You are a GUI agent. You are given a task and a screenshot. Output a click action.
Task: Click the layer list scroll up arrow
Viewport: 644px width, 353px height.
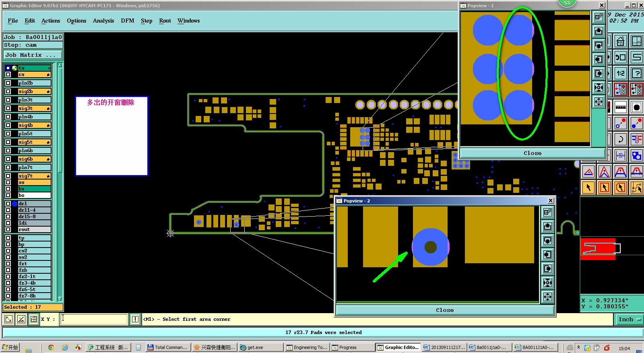(x=60, y=65)
